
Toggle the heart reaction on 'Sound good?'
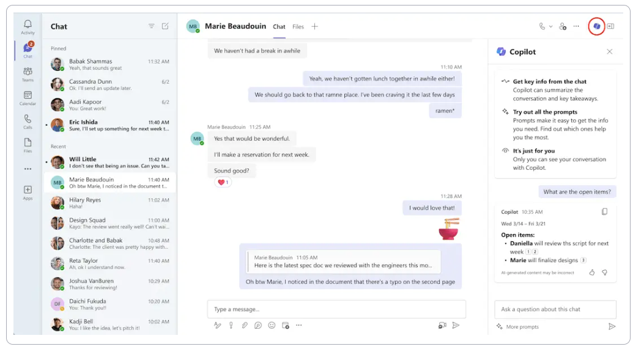pyautogui.click(x=223, y=182)
